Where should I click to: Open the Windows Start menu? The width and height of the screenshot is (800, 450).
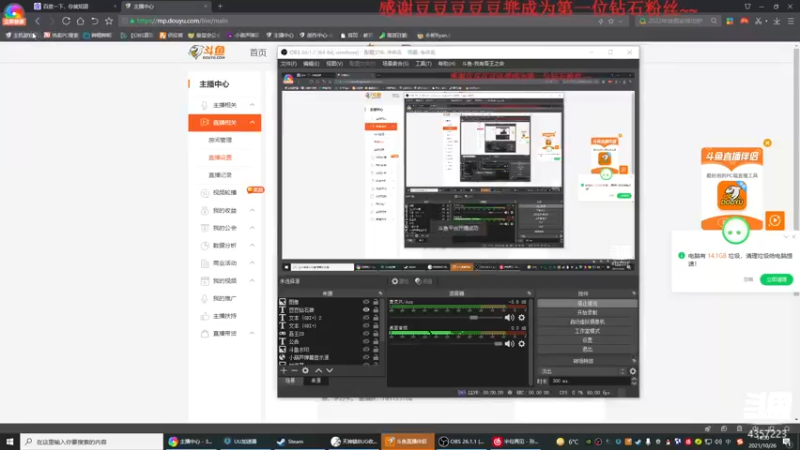tap(10, 441)
